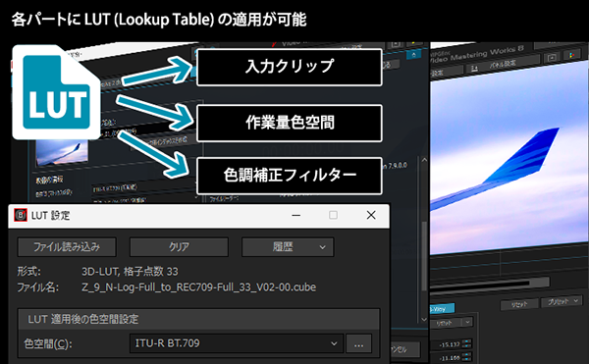Adjust the -11.166 value spinner
589x364 pixels.
pos(467,356)
